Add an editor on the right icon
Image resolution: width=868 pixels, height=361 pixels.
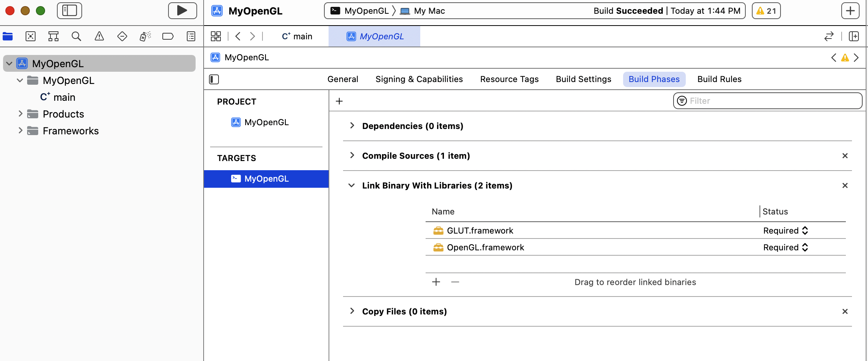click(853, 36)
